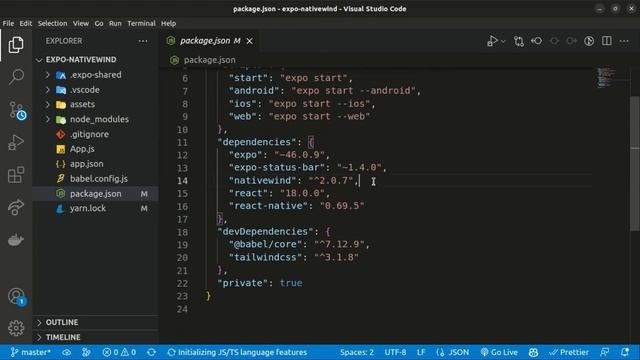Click the Run Code play button
Viewport: 640px width, 360px height.
coord(492,41)
